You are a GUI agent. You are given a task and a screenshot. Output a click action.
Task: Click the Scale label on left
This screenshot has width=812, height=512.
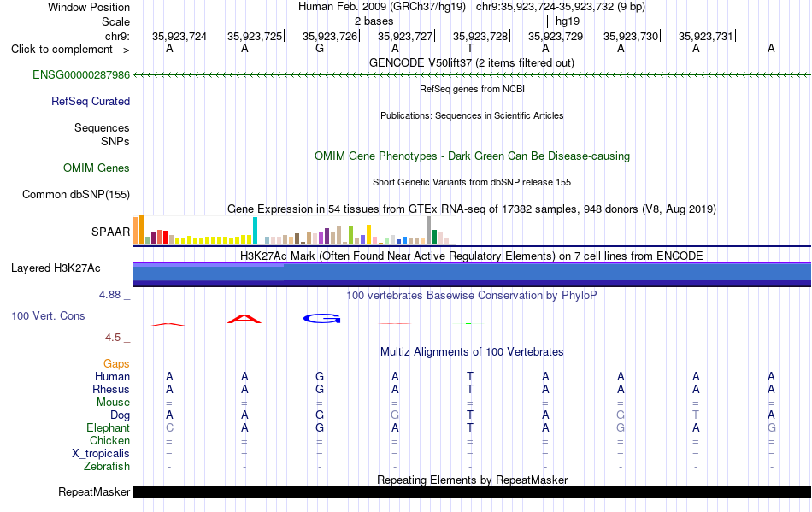(x=116, y=21)
